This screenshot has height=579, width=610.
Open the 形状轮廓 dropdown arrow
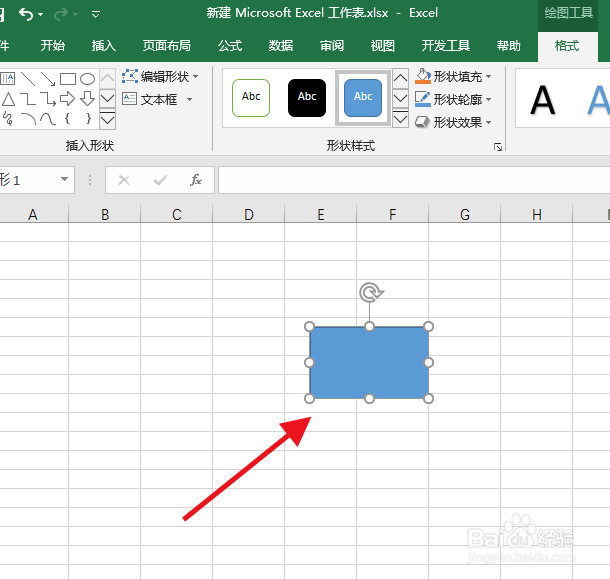489,99
